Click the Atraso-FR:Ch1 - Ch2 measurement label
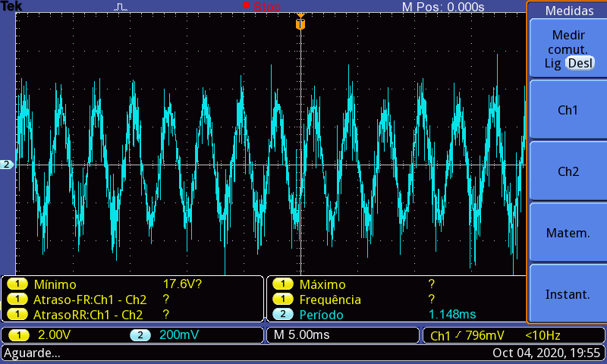The image size is (607, 364). (x=90, y=300)
